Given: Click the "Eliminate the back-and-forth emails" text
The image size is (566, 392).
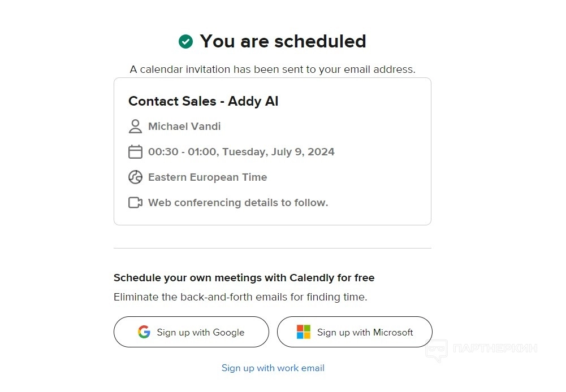Looking at the screenshot, I should coord(240,297).
